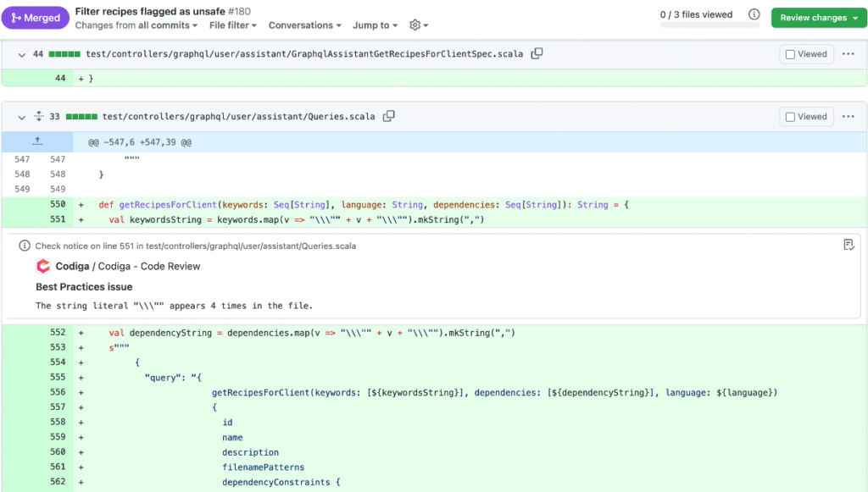Image resolution: width=868 pixels, height=492 pixels.
Task: Click old line number 548
Action: (22, 174)
